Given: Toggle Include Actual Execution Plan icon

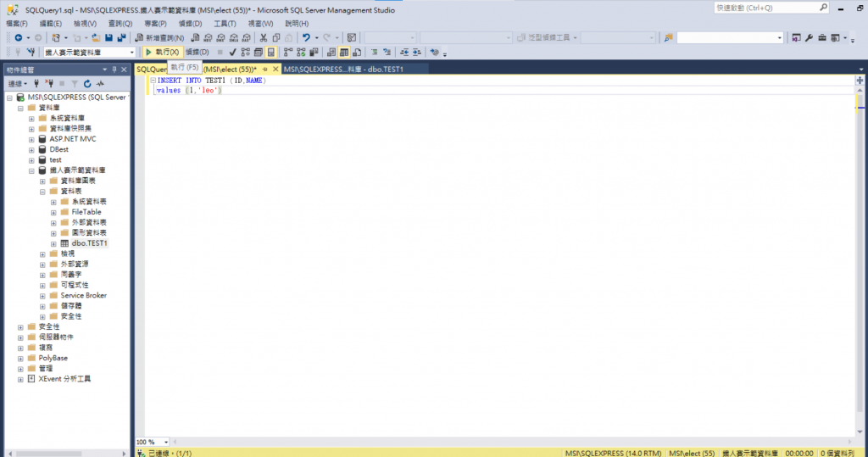Looking at the screenshot, I should pyautogui.click(x=288, y=52).
